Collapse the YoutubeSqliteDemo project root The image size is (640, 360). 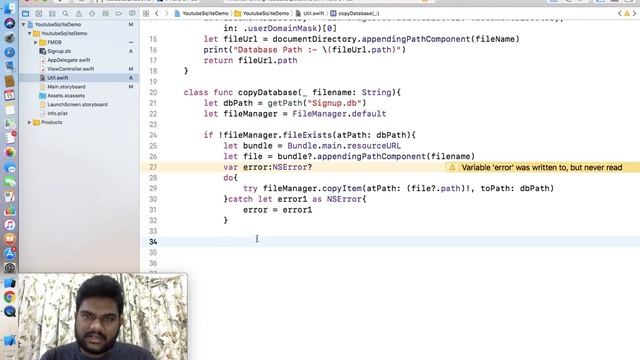coord(24,24)
